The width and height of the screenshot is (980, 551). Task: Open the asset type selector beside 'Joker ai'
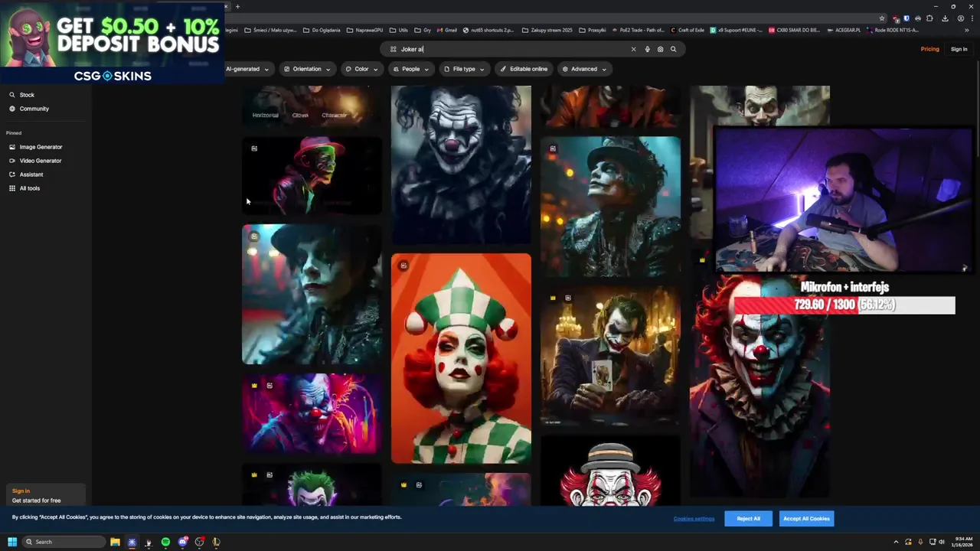393,49
